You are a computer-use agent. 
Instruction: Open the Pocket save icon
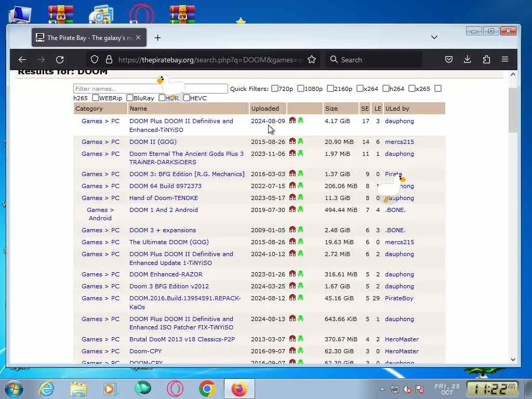[x=448, y=60]
